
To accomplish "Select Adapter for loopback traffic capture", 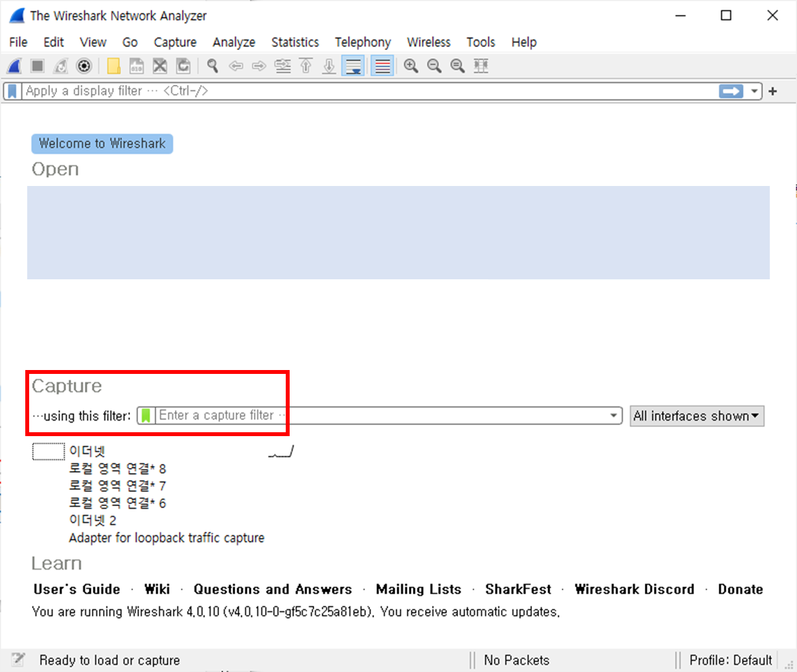I will click(x=167, y=538).
